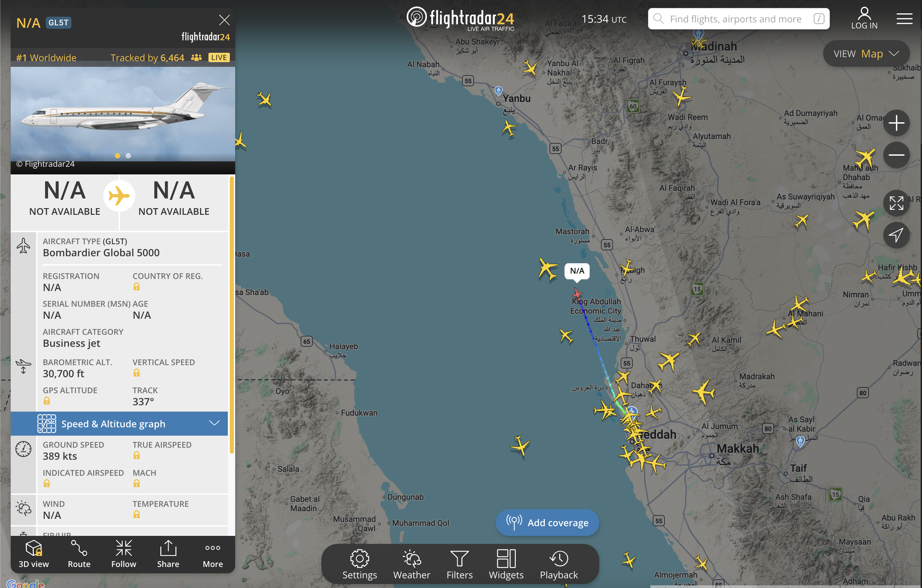Open map Settings gear
Viewport: 922px width, 588px height.
(359, 564)
